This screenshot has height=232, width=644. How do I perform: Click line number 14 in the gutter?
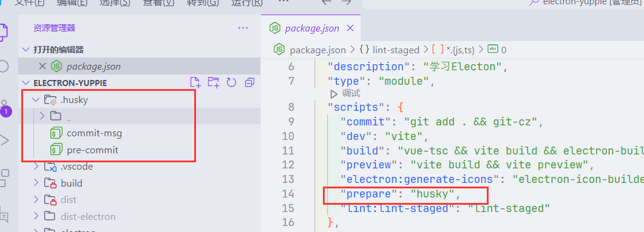pos(288,193)
